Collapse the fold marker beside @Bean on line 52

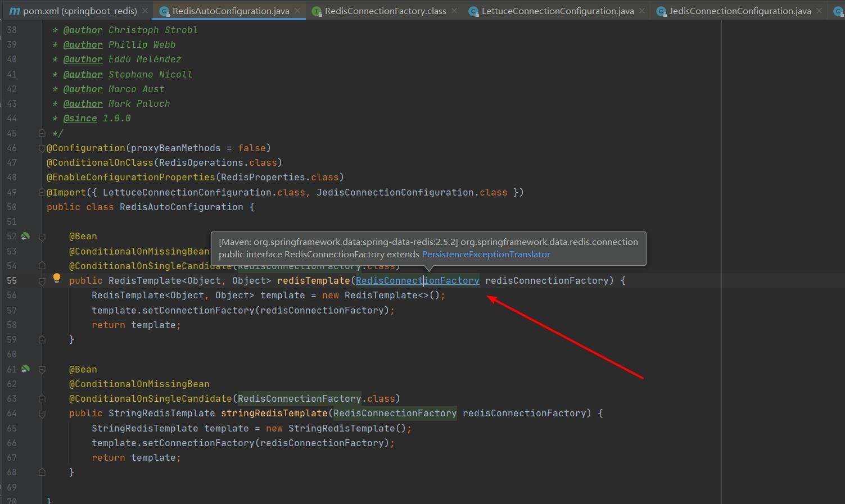(42, 237)
